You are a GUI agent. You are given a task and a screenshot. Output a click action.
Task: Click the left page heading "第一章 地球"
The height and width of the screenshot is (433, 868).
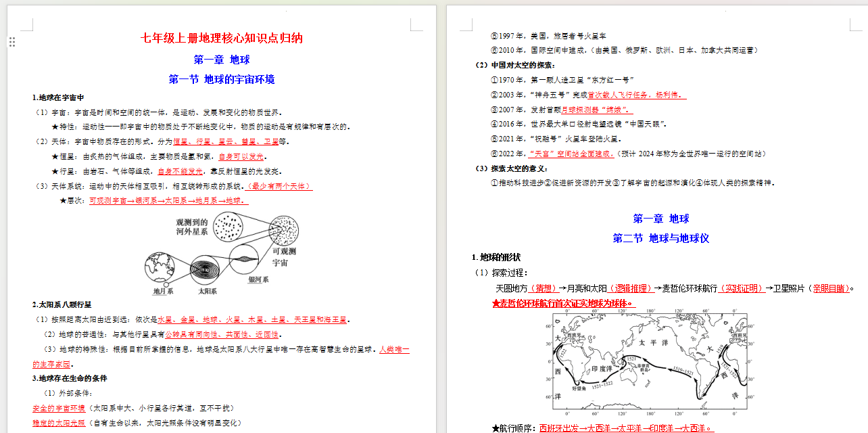[222, 60]
